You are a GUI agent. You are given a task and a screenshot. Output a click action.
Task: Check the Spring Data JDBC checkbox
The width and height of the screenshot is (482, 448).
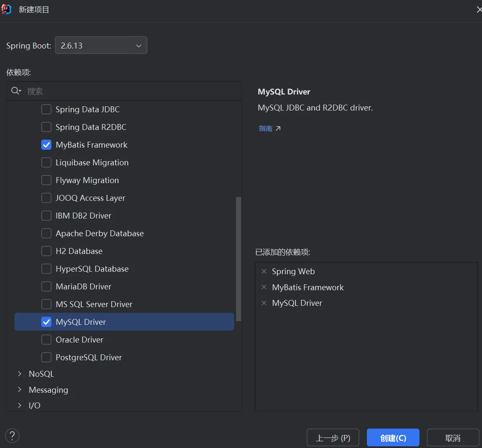point(46,109)
